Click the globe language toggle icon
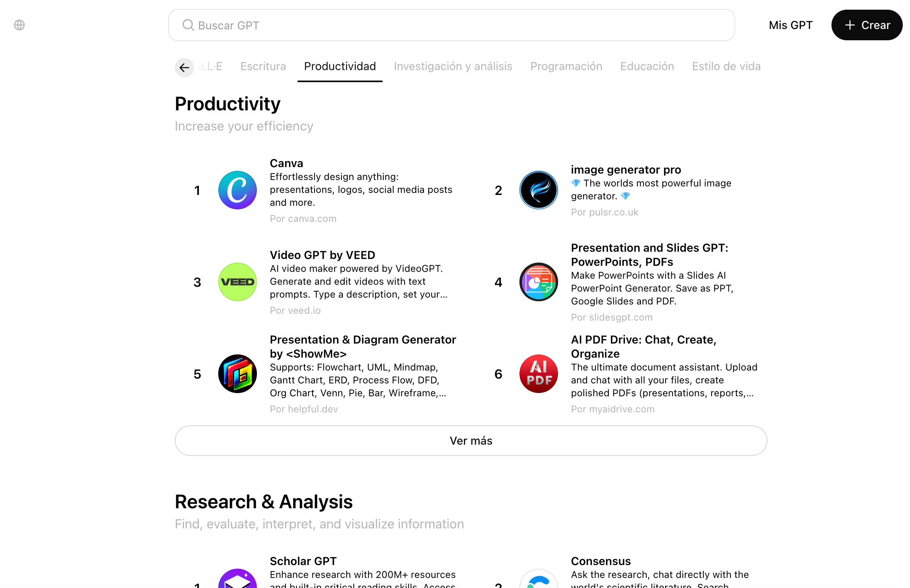The image size is (910, 588). point(19,25)
